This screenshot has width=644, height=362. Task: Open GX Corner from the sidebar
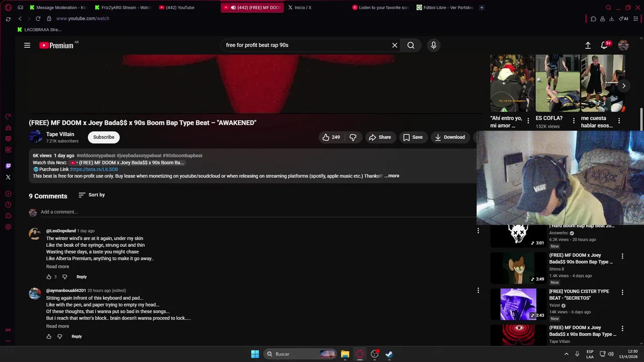tap(8, 330)
